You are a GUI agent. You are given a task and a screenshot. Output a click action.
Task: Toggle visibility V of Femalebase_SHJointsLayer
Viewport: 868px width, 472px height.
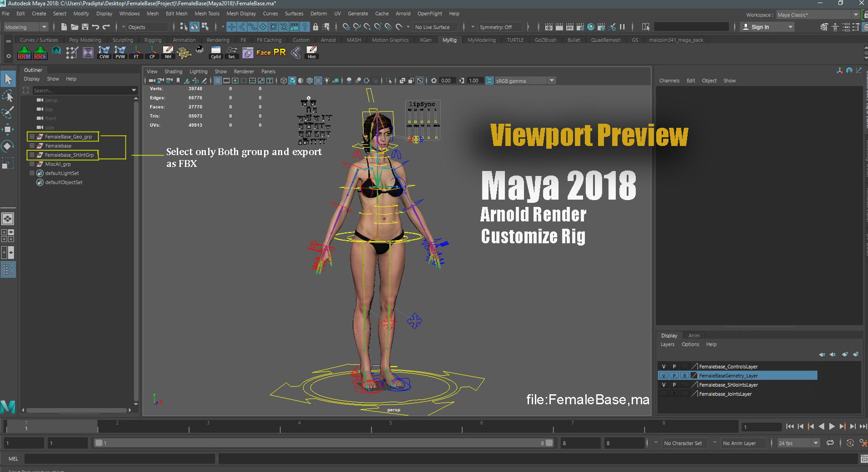click(663, 385)
